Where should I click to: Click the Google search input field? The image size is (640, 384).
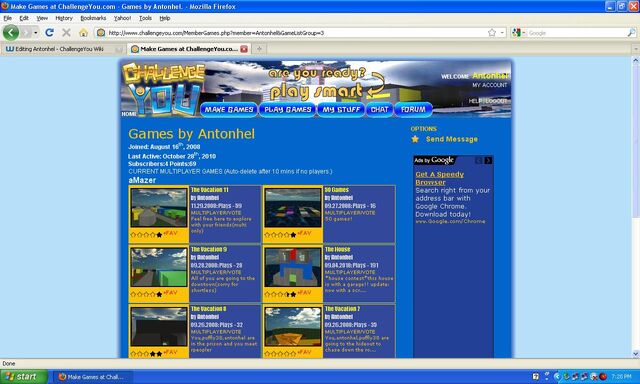tap(577, 33)
